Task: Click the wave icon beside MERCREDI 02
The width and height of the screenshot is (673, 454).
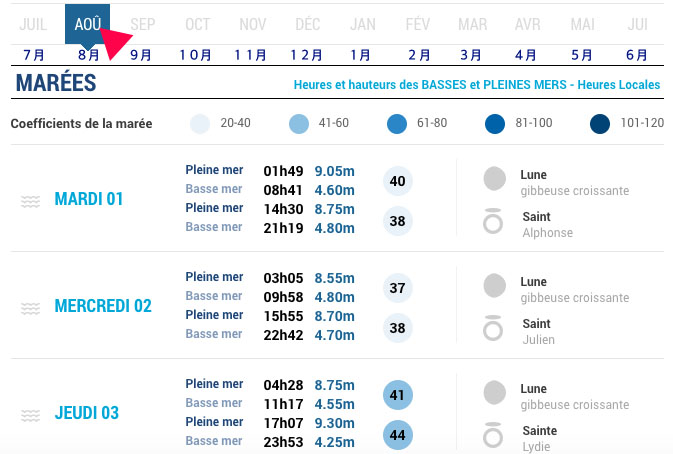Action: pos(31,307)
